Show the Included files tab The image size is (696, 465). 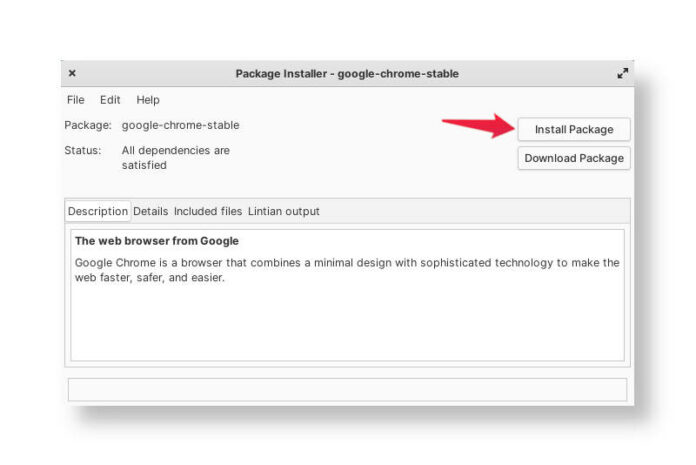click(x=208, y=212)
